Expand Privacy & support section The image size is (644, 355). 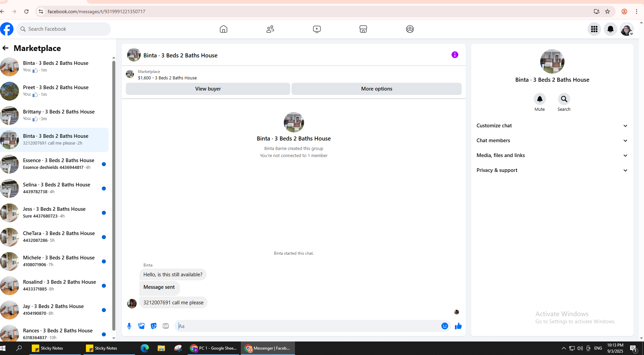[552, 170]
